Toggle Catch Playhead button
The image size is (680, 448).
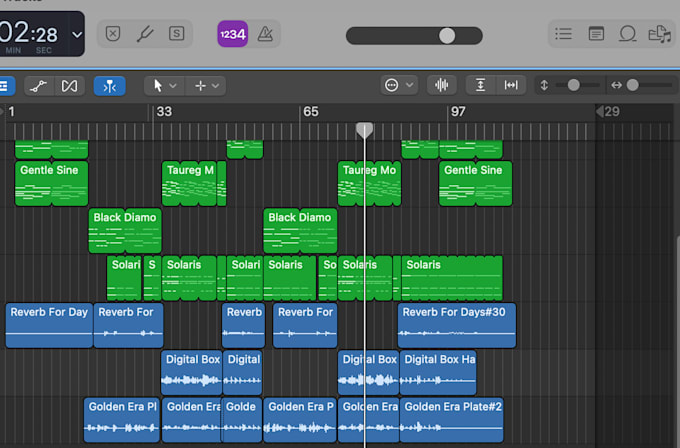pyautogui.click(x=110, y=85)
